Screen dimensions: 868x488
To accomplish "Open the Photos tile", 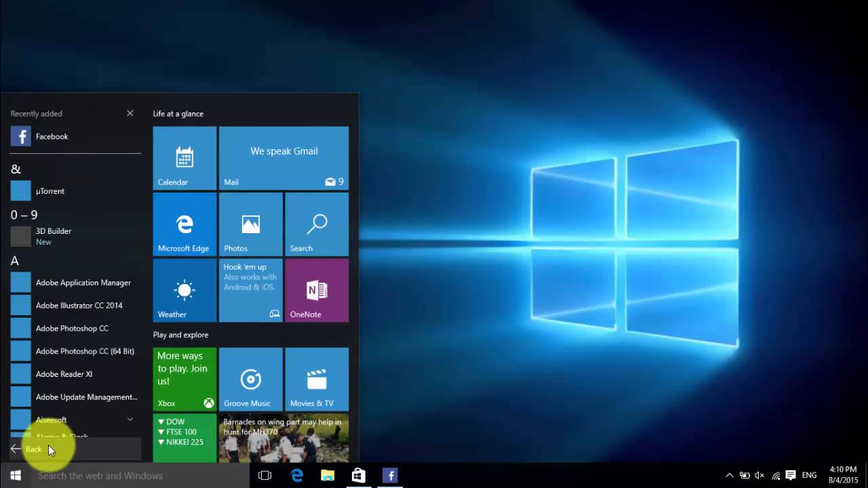I will click(x=250, y=224).
